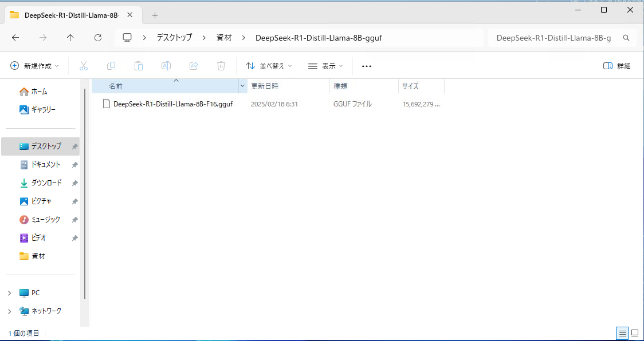Click the Delete trash icon
Viewport: 644px width, 341px height.
pos(221,66)
